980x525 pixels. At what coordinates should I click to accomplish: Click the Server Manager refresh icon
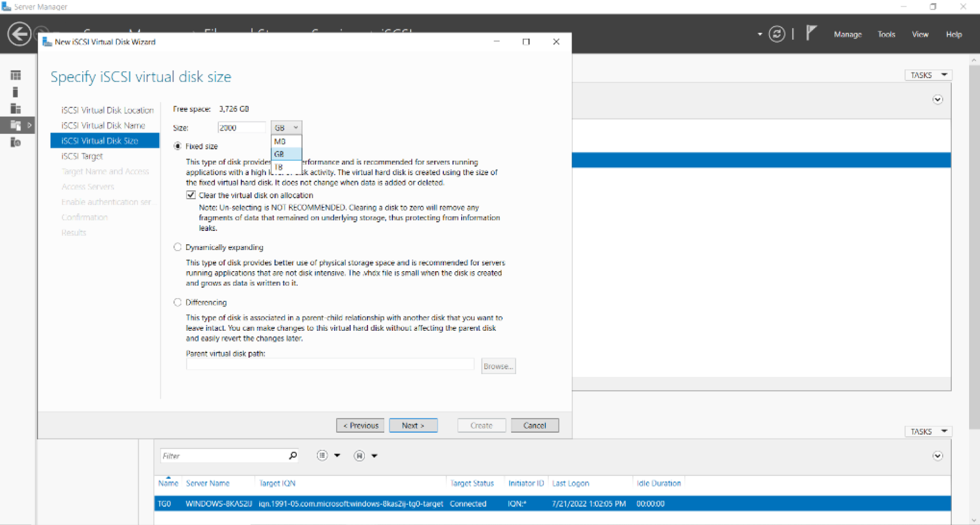click(777, 34)
